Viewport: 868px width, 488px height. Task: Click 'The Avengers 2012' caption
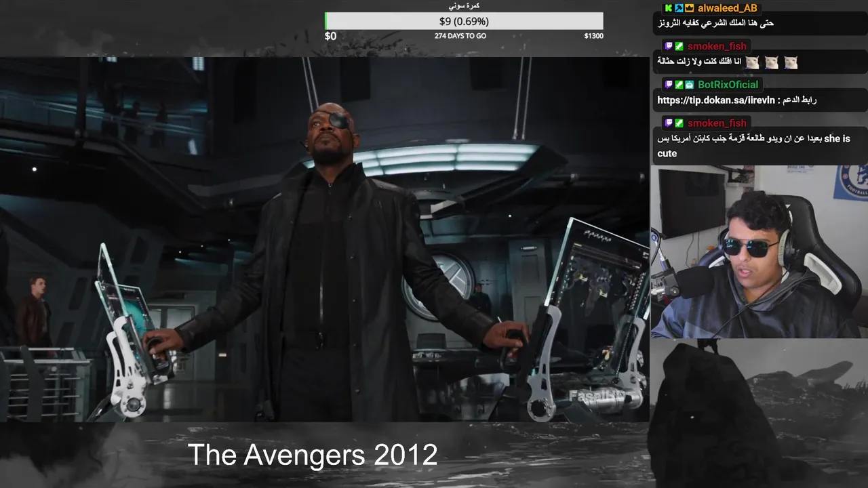pyautogui.click(x=313, y=455)
